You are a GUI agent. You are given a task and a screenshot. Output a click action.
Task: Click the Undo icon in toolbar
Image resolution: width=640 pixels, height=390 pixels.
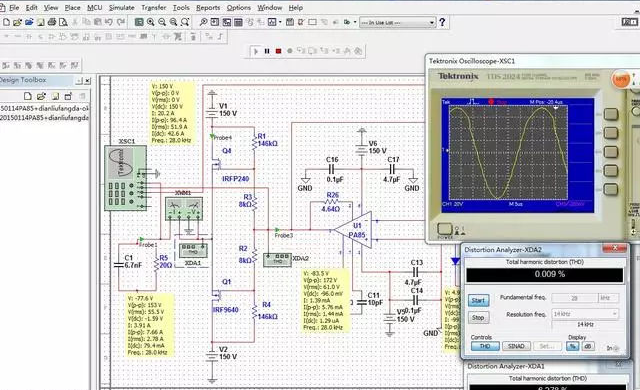(x=109, y=22)
